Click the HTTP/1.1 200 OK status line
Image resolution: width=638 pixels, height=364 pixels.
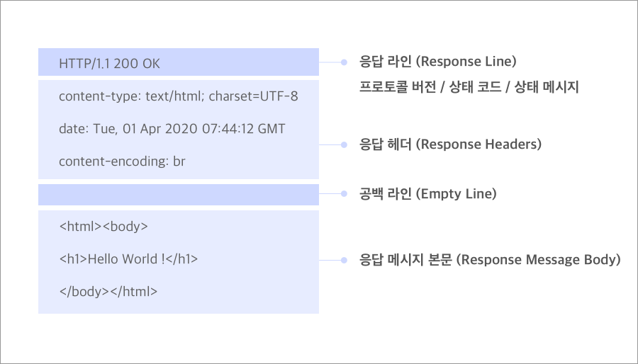click(109, 64)
